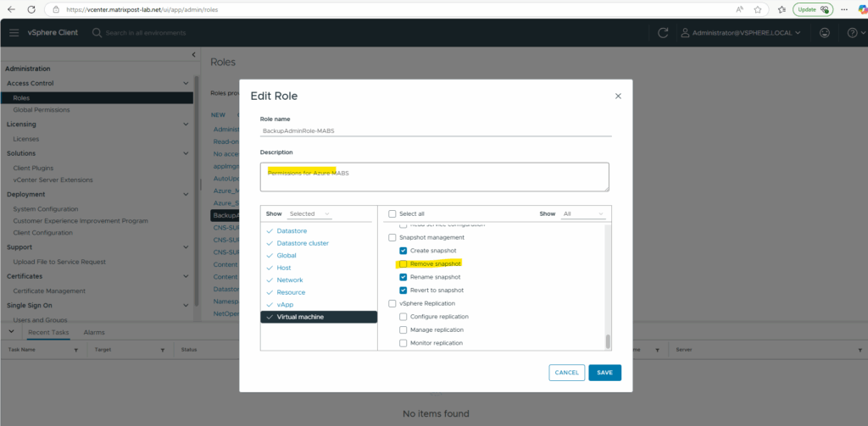
Task: Open the help question mark menu
Action: click(x=853, y=33)
